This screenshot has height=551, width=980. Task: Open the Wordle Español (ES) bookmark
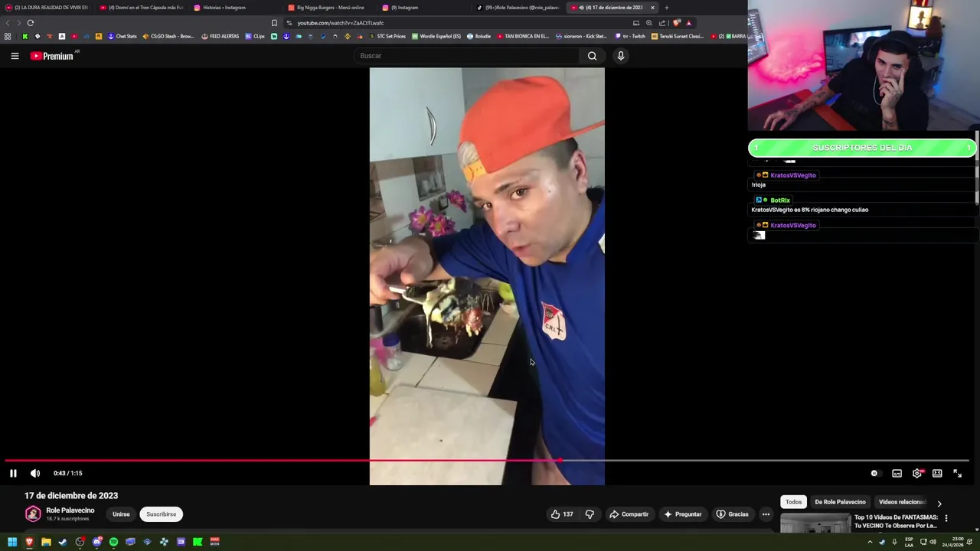436,36
